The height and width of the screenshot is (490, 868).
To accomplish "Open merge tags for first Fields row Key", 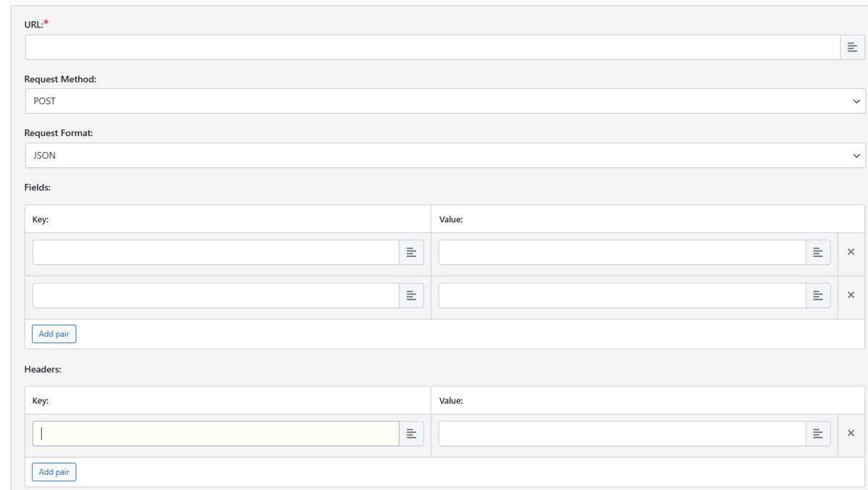I will 411,253.
